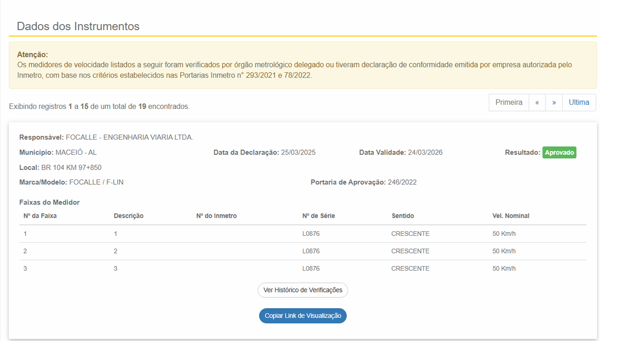Click the records count text Exibindo registros

pyautogui.click(x=99, y=106)
